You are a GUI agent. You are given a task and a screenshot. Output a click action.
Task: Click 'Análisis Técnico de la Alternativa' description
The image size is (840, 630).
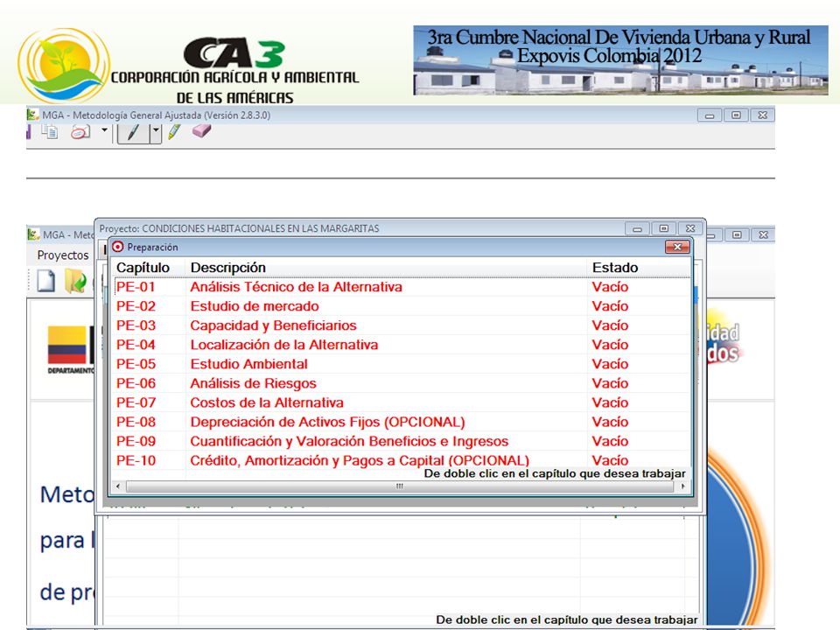[297, 287]
